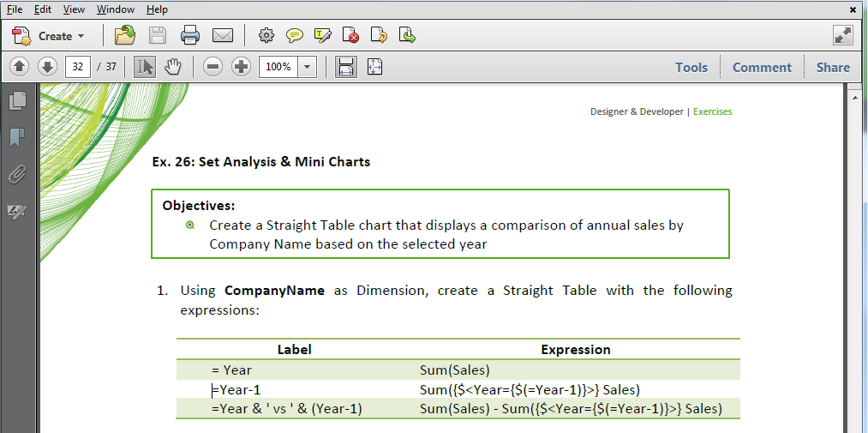Click the email envelope icon

[223, 36]
